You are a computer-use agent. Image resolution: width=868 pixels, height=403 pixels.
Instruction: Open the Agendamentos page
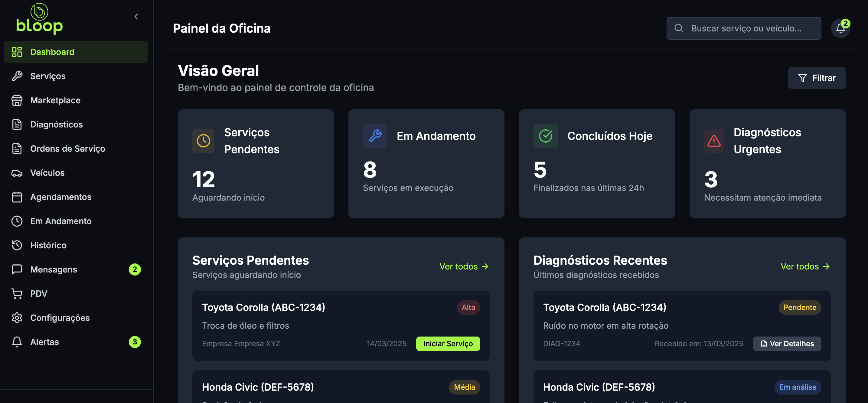click(x=61, y=197)
